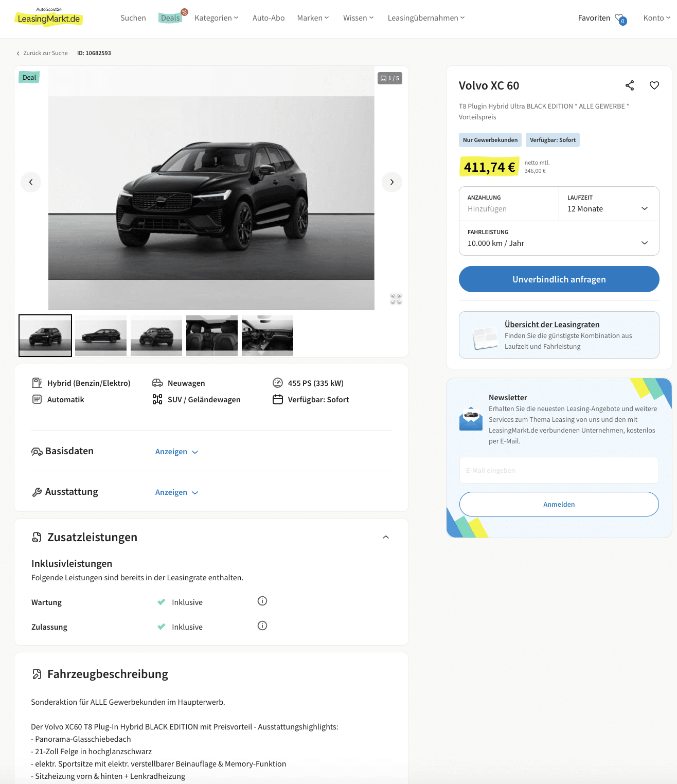Collapse the Zusatzleistungen section chevron
This screenshot has width=677, height=784.
[386, 537]
